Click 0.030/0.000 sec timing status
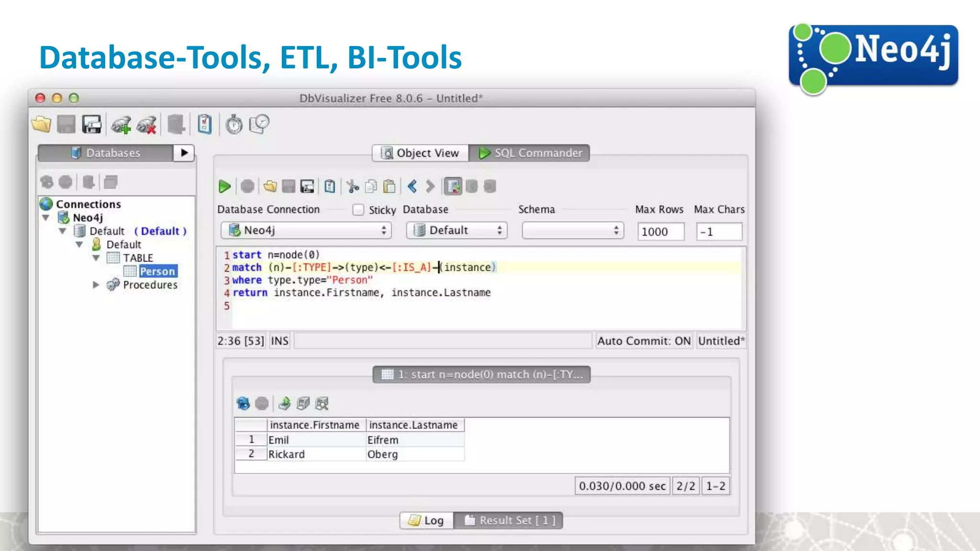980x551 pixels. point(622,486)
